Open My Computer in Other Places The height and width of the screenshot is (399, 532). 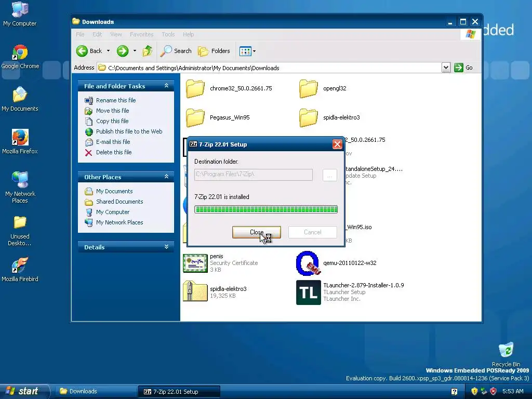113,212
